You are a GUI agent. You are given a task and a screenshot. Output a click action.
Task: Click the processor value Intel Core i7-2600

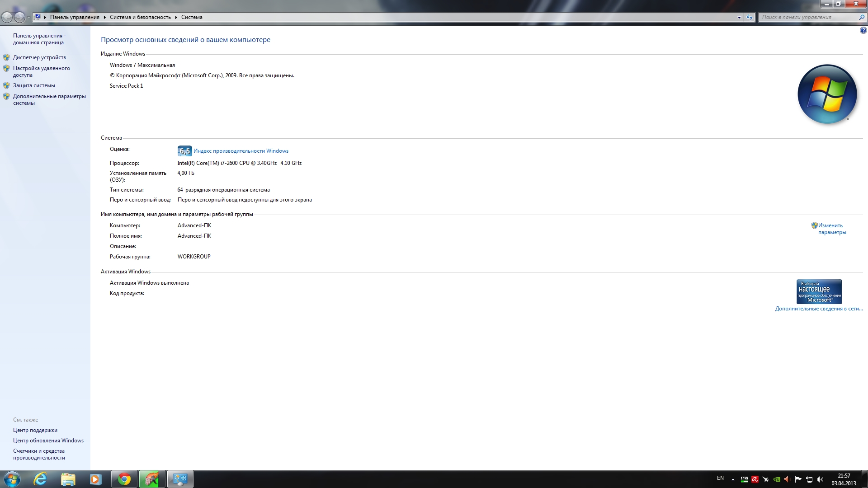click(239, 163)
